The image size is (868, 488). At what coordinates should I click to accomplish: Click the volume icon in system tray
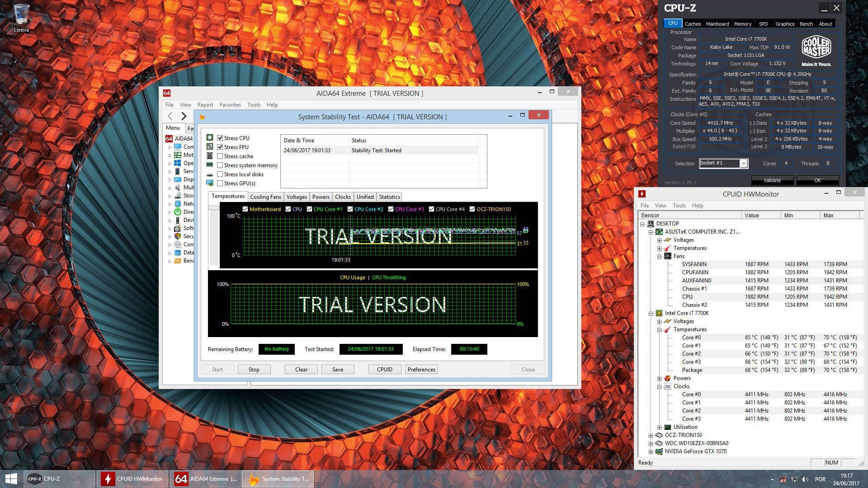pos(805,479)
